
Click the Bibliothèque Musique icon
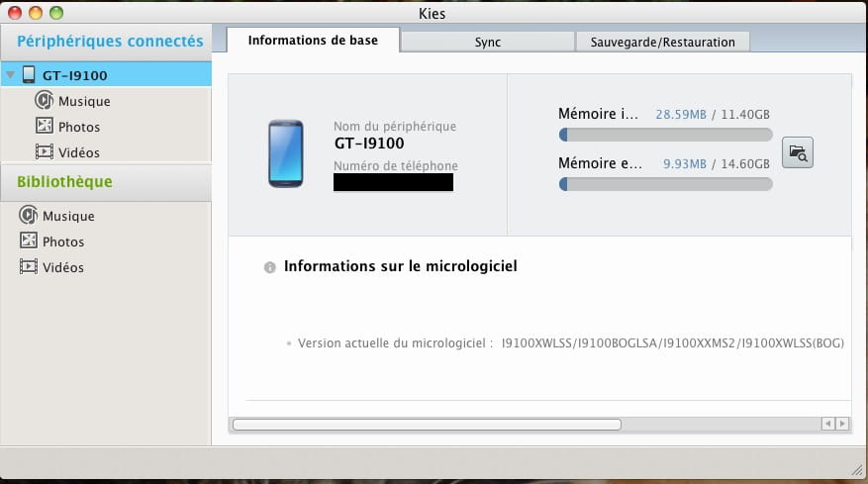[29, 215]
